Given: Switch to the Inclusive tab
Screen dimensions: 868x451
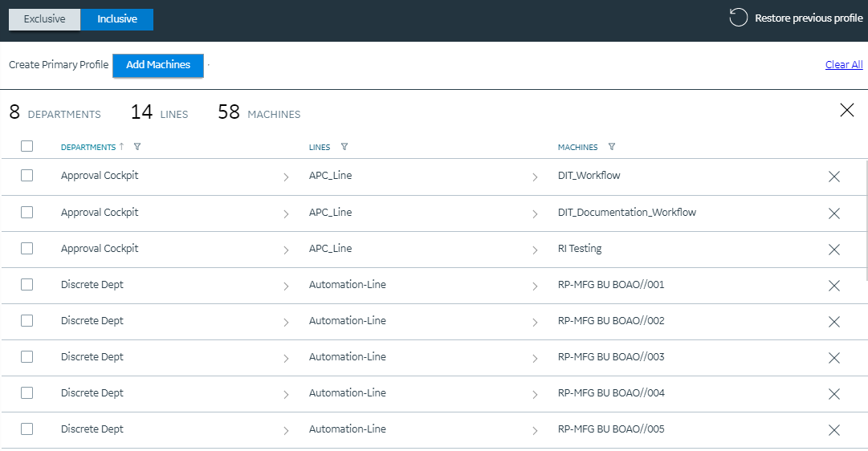Looking at the screenshot, I should point(116,19).
